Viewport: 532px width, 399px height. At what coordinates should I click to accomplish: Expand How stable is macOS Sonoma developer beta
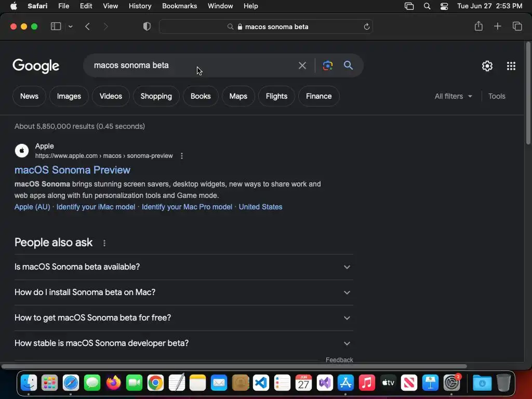[183, 343]
